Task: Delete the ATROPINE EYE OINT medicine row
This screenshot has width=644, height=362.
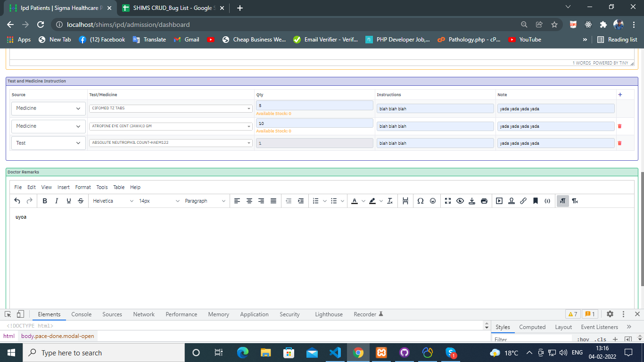Action: point(619,126)
